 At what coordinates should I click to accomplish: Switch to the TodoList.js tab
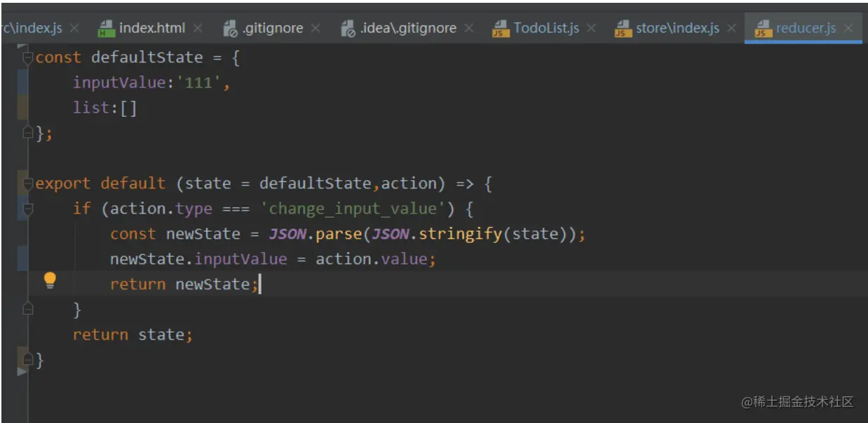coord(546,28)
